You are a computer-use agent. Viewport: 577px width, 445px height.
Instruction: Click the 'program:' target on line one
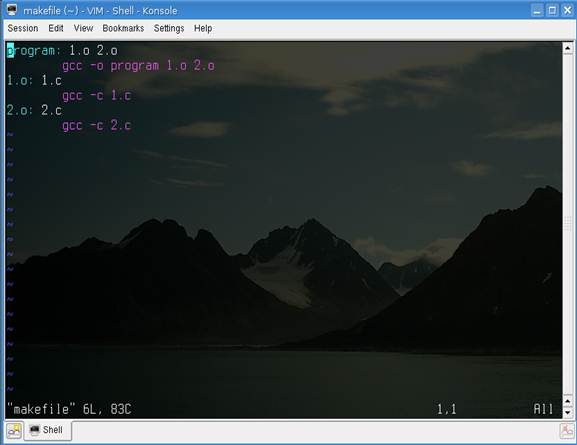pyautogui.click(x=34, y=51)
